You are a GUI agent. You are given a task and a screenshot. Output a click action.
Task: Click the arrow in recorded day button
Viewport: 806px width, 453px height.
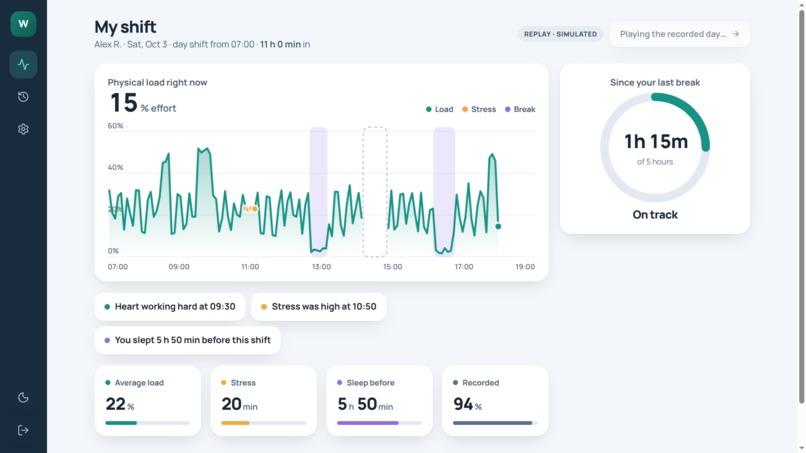tap(736, 34)
